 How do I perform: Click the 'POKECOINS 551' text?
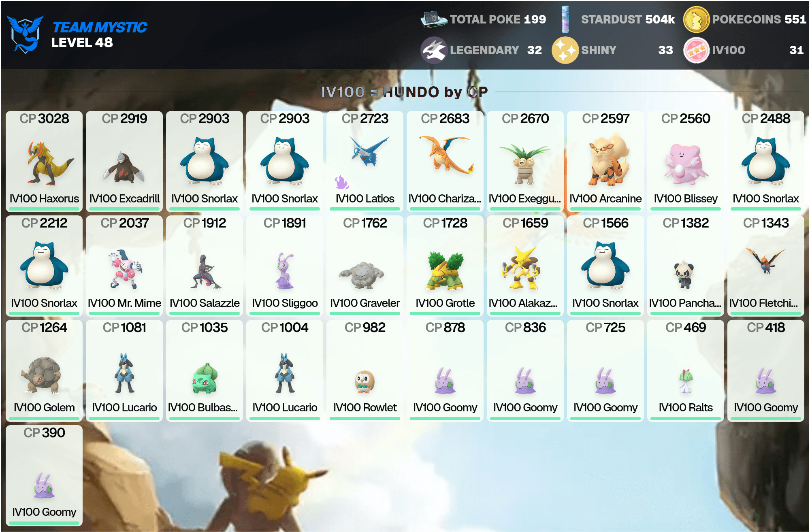759,19
